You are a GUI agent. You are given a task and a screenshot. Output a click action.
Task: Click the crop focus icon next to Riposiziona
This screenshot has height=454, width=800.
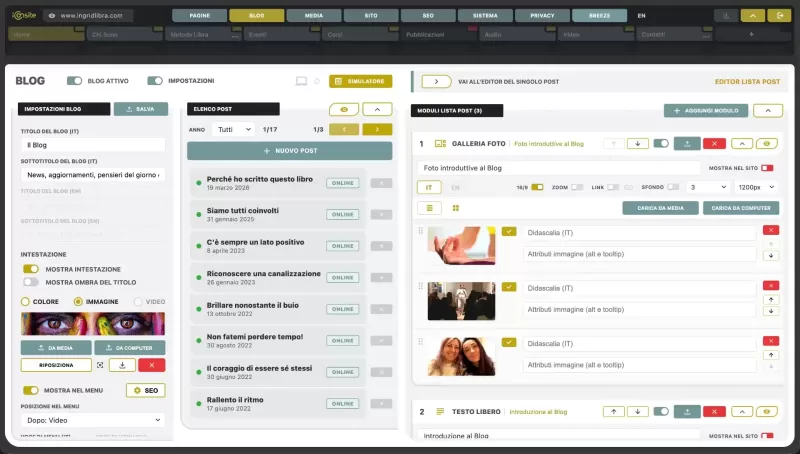click(x=100, y=365)
